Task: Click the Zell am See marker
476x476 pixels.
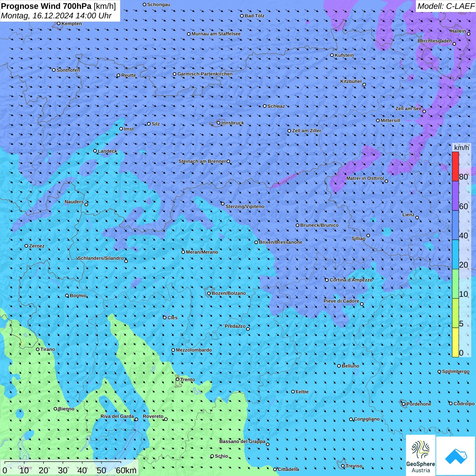Action: (x=424, y=112)
